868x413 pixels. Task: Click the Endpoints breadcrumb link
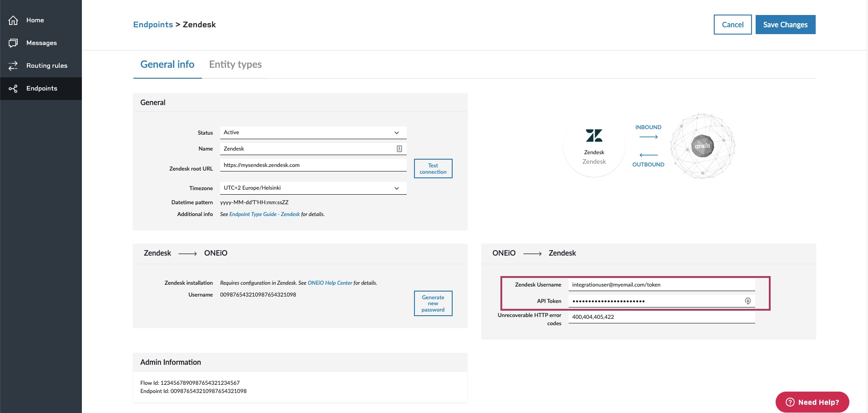153,25
